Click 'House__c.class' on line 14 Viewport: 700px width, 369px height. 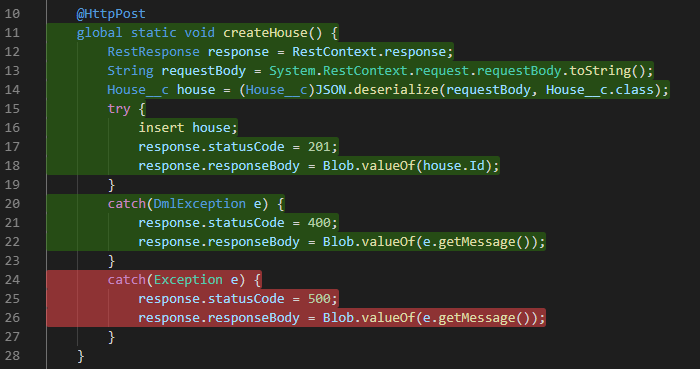point(600,90)
